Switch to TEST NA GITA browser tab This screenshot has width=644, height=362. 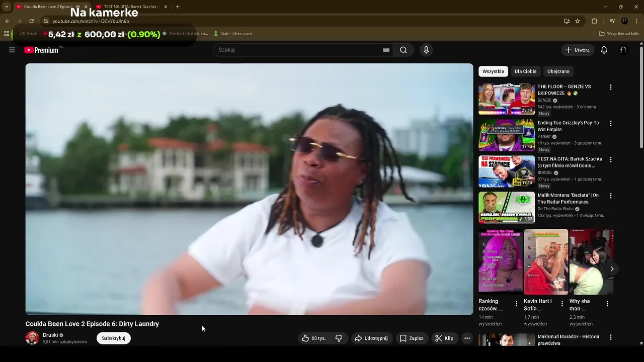tap(131, 7)
